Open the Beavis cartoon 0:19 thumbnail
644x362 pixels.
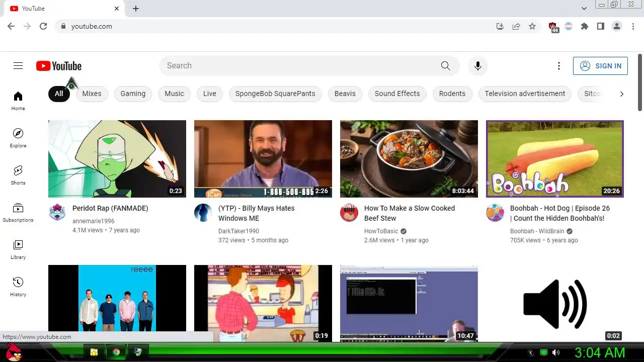coord(263,303)
